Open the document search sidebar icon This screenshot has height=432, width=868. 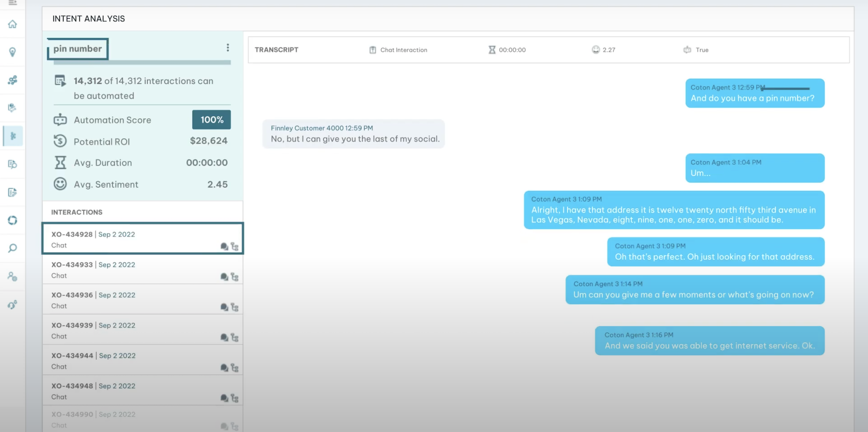coord(13,164)
